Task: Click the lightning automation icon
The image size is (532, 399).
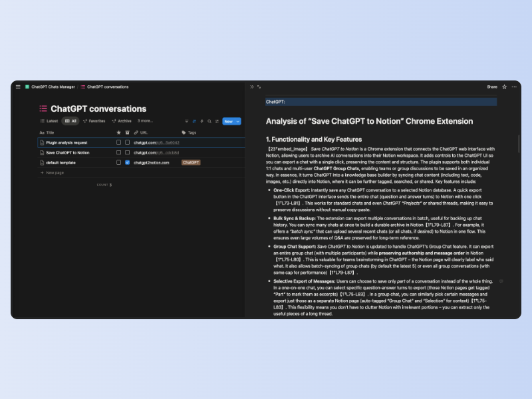Action: point(201,121)
